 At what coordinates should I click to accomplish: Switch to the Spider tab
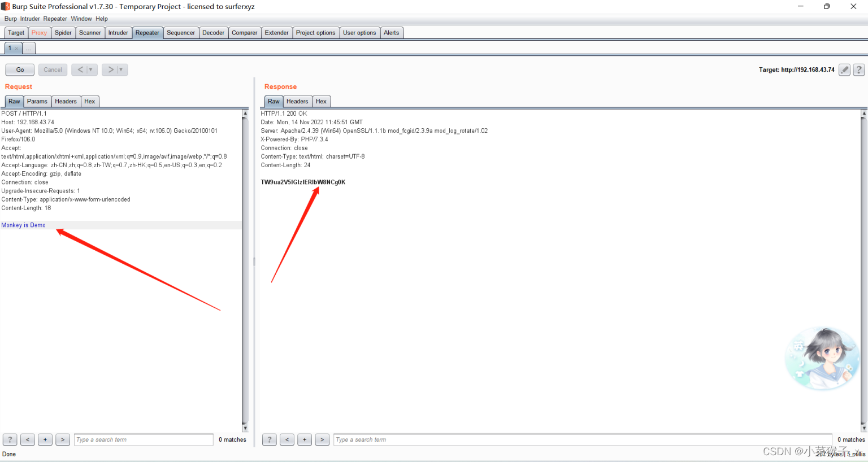(63, 33)
